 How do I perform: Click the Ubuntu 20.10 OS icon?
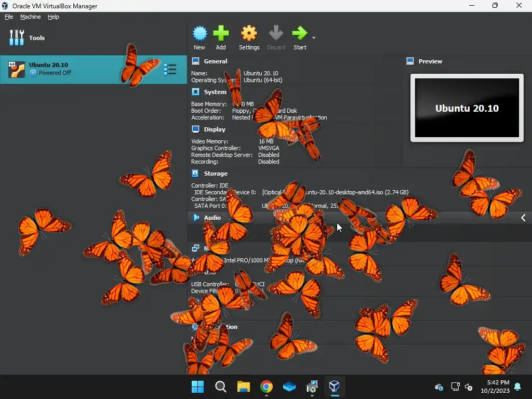(17, 69)
